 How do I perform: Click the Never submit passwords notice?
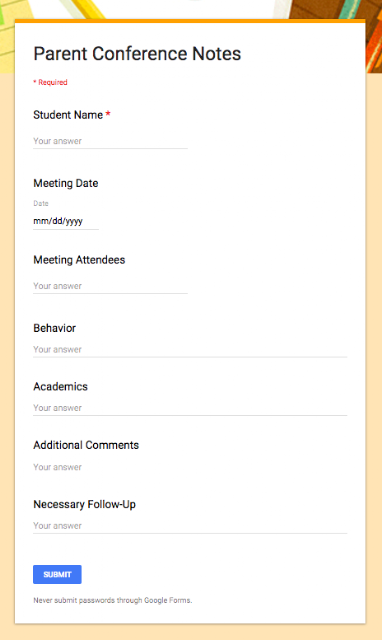[113, 600]
